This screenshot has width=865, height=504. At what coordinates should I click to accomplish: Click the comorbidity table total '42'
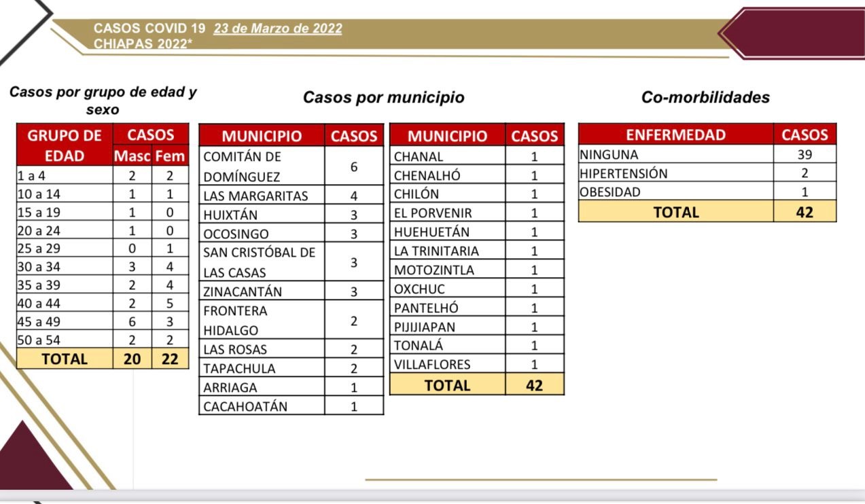pos(805,212)
